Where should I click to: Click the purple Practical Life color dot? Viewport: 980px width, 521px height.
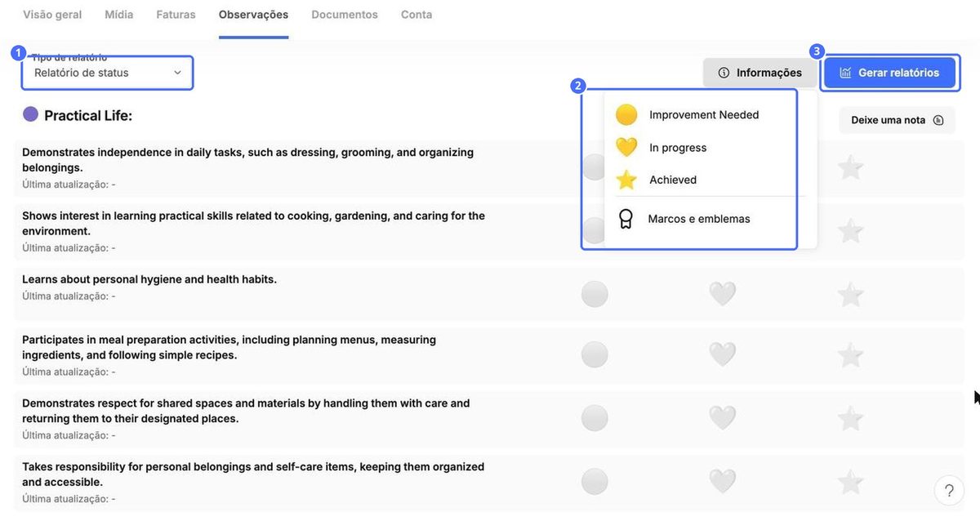click(x=30, y=114)
